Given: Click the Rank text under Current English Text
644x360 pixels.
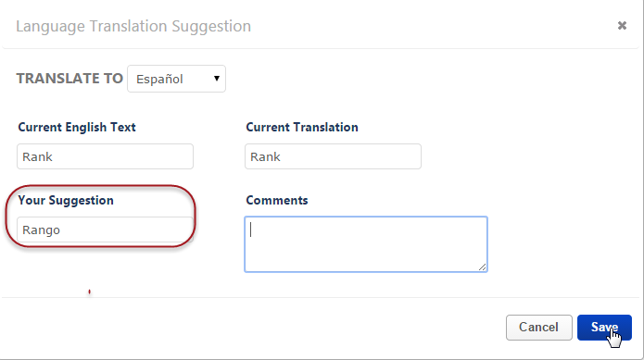Looking at the screenshot, I should tap(37, 156).
